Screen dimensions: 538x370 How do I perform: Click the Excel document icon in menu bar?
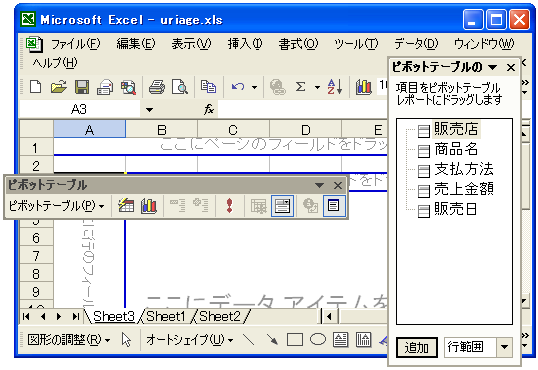click(x=34, y=44)
